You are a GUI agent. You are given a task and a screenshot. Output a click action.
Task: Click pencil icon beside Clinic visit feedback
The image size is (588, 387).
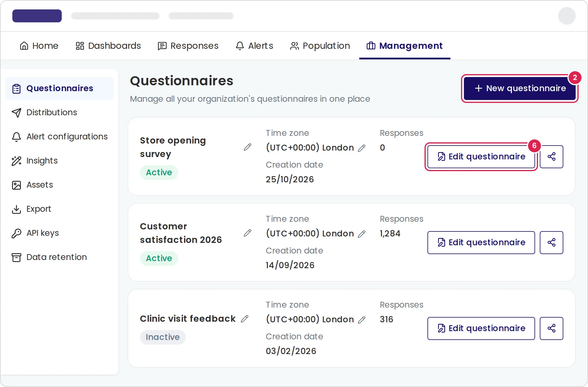pos(245,319)
